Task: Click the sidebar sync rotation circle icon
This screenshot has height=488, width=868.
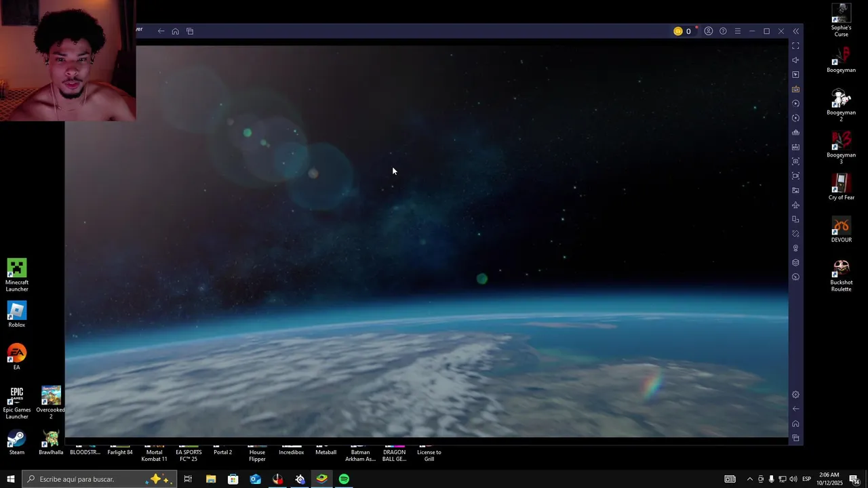Action: tap(795, 118)
